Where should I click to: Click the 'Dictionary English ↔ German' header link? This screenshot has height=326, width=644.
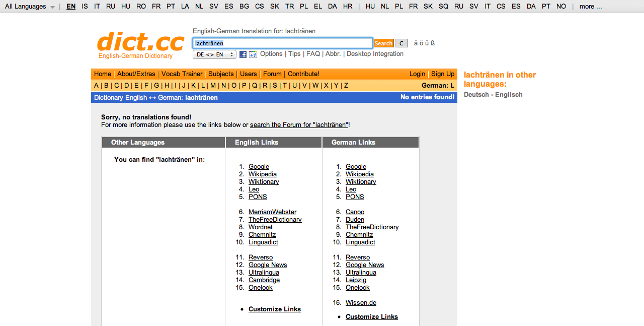pos(138,98)
